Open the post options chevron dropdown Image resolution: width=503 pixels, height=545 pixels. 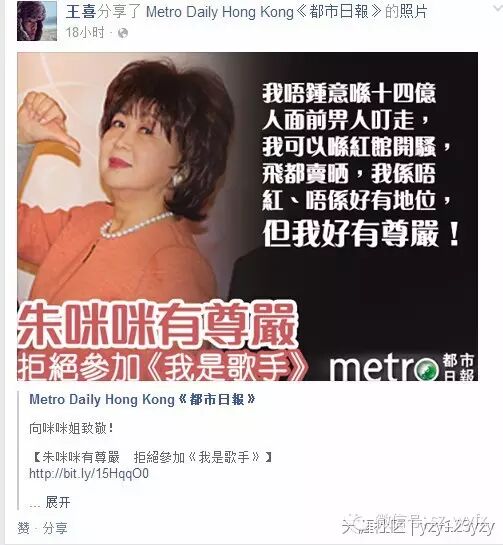pyautogui.click(x=498, y=8)
